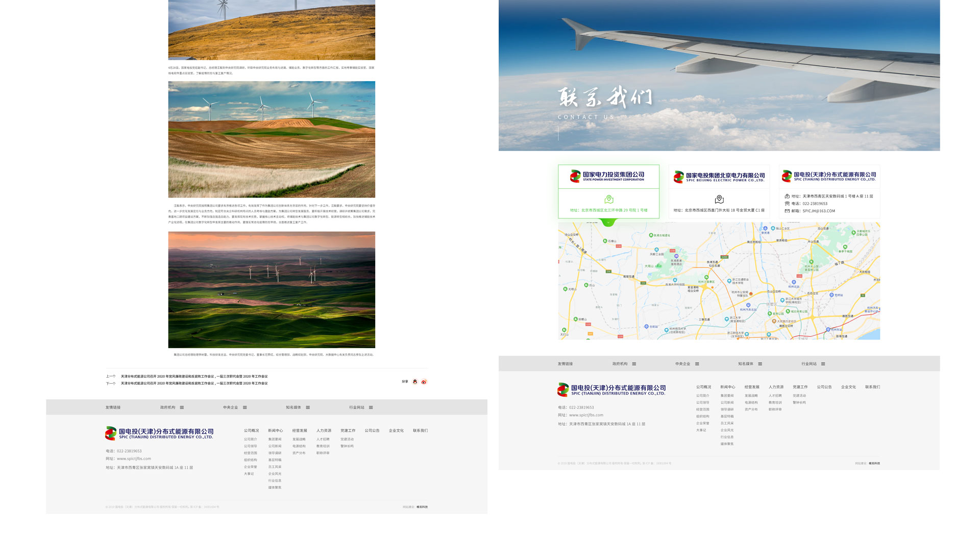980x541 pixels.
Task: Click the green chevron tab above the map
Action: 608,222
